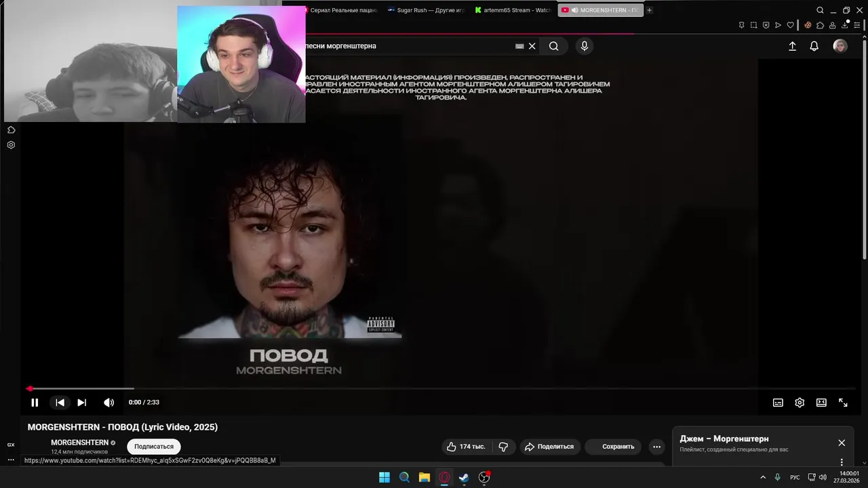Go to previous track in player
This screenshot has height=488, width=868.
60,403
